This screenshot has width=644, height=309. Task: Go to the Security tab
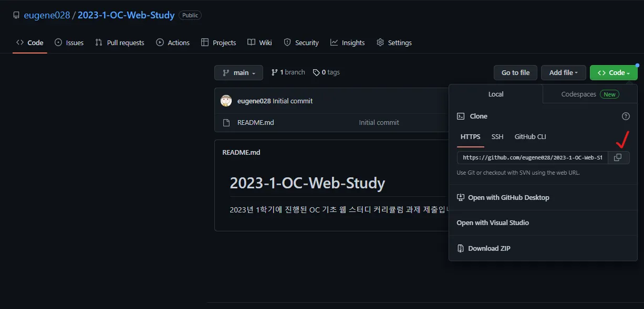(x=301, y=42)
